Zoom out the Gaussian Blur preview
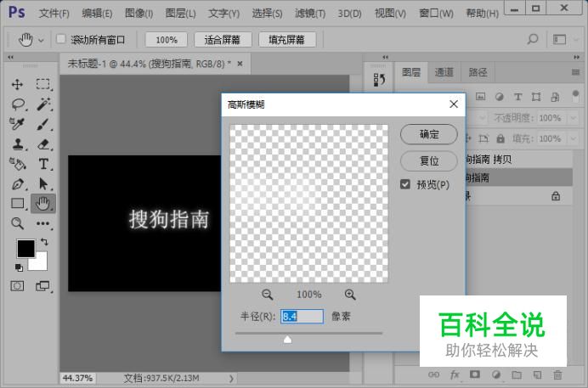Viewport: 588px width, 388px height. pyautogui.click(x=267, y=295)
